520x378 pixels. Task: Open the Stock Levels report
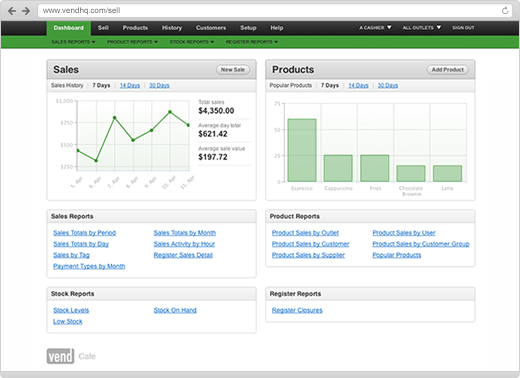point(71,310)
